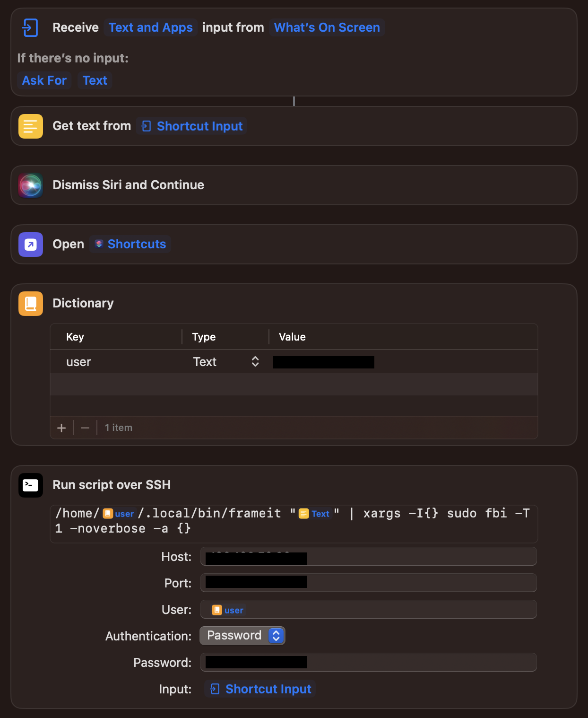
Task: Click Shortcut Input in Get text action
Action: pyautogui.click(x=191, y=126)
